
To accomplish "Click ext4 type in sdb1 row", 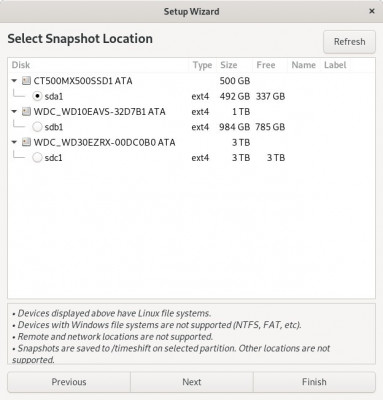I will click(200, 127).
